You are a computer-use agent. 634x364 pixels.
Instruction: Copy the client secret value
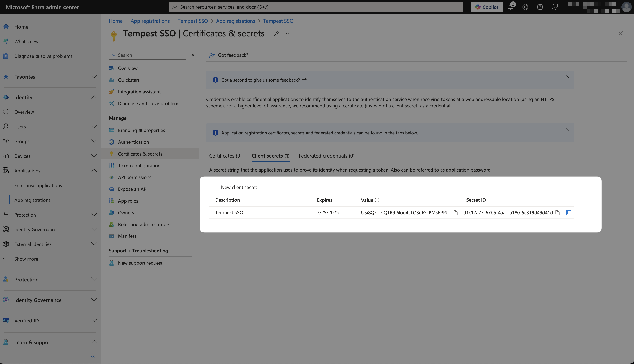[455, 213]
